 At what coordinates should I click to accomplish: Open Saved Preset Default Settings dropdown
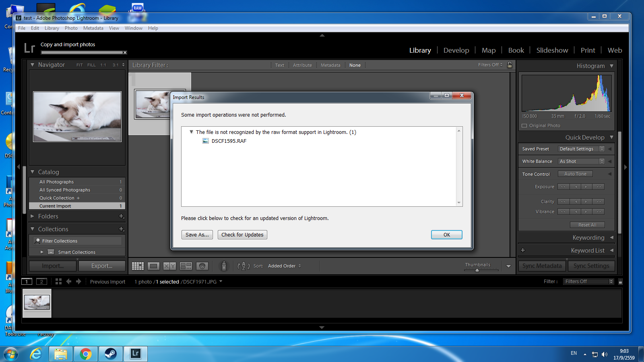pyautogui.click(x=582, y=149)
